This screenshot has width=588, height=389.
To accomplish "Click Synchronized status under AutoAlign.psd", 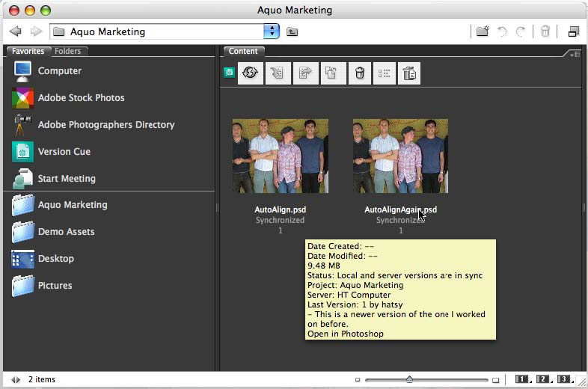I will point(280,220).
